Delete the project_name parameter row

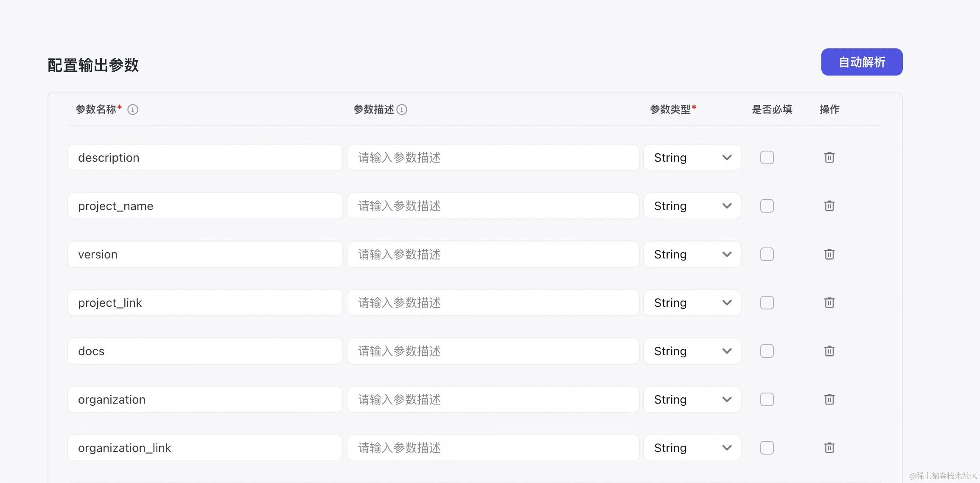click(829, 206)
